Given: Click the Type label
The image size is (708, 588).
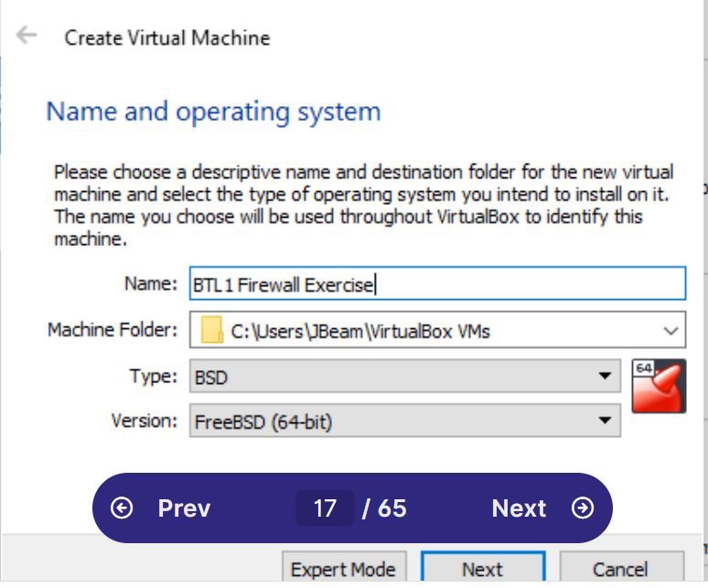Looking at the screenshot, I should (154, 376).
